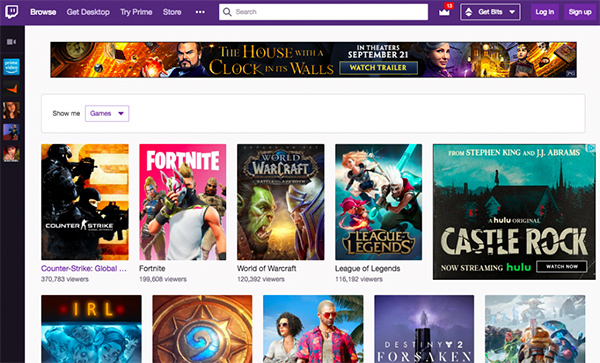
Task: Open the three-dots more menu
Action: click(x=200, y=12)
